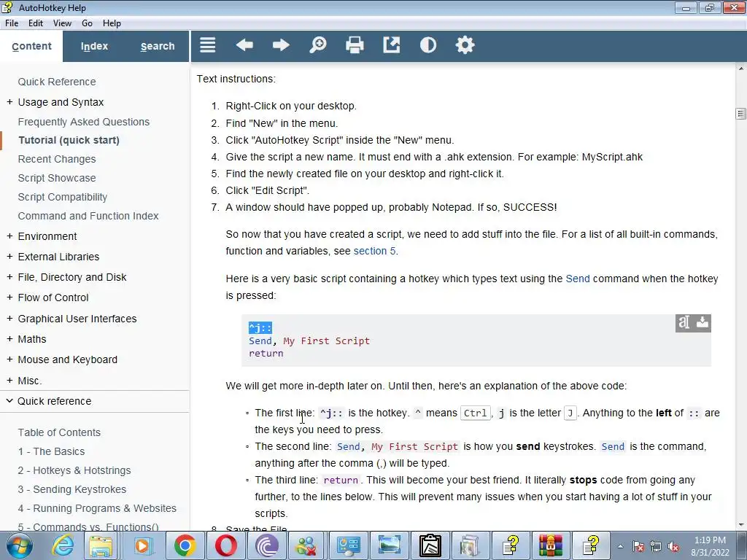Jump to 2 - Hotkeys & Hotstrings
Viewport: 747px width, 560px height.
point(74,471)
